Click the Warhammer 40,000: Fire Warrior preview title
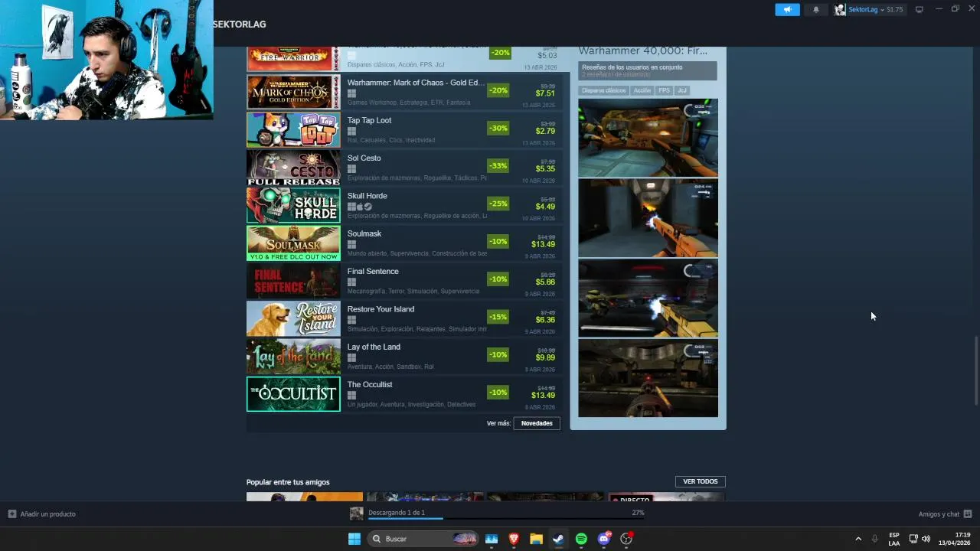The width and height of the screenshot is (980, 551). click(642, 51)
